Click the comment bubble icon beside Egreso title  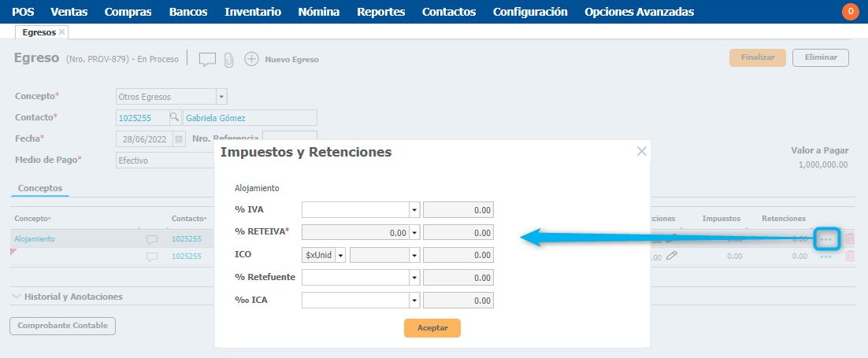[x=207, y=59]
